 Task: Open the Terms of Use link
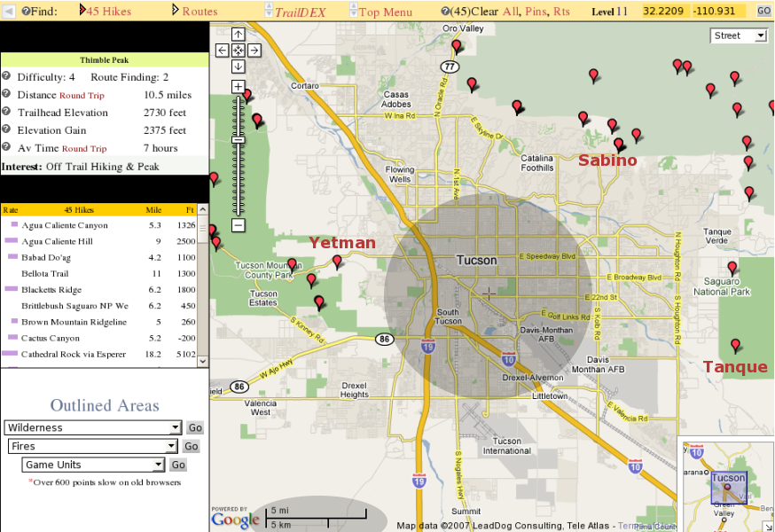[646, 526]
